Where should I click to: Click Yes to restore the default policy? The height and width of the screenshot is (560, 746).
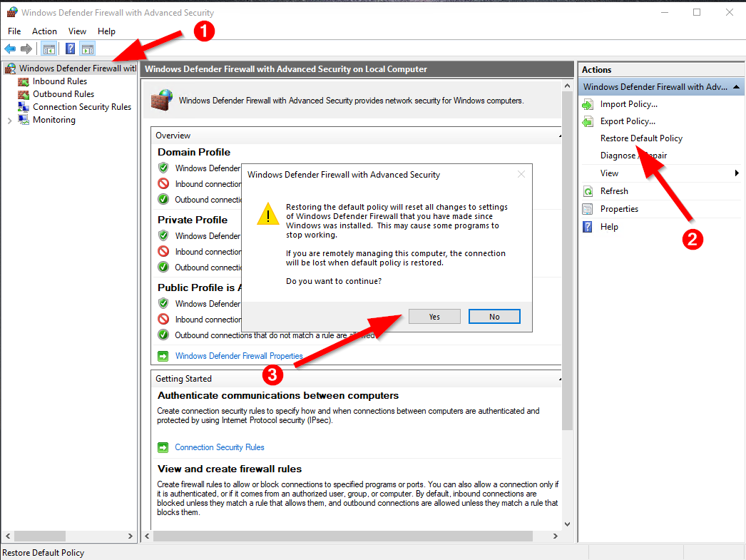click(434, 317)
